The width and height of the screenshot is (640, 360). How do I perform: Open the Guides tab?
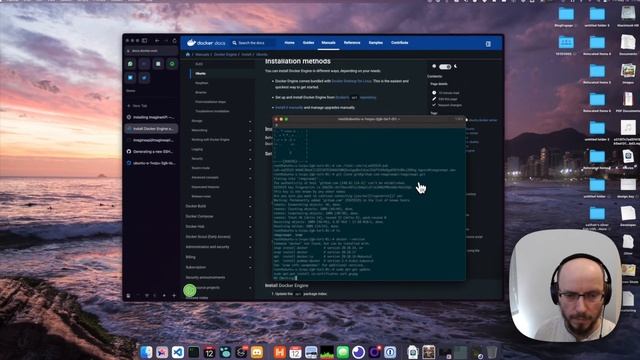tap(308, 43)
